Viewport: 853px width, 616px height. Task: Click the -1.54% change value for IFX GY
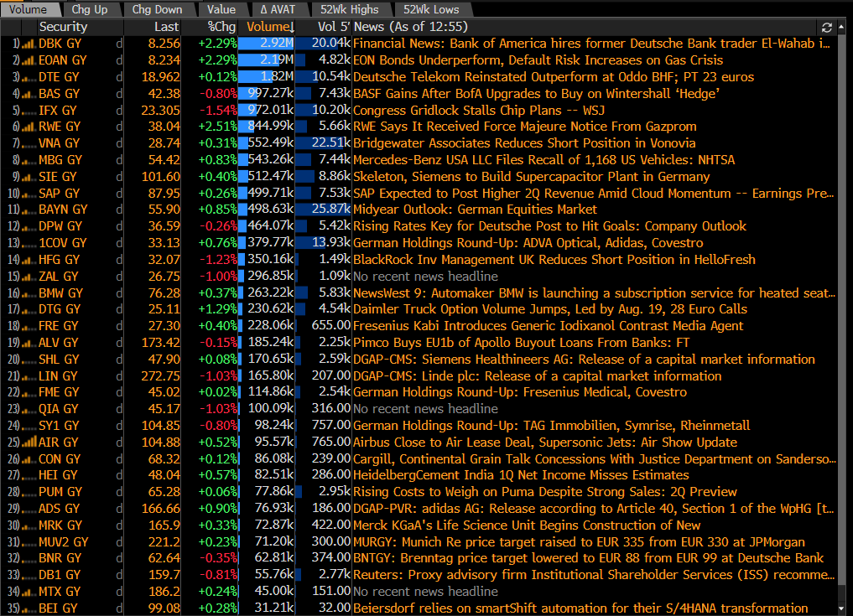point(218,111)
